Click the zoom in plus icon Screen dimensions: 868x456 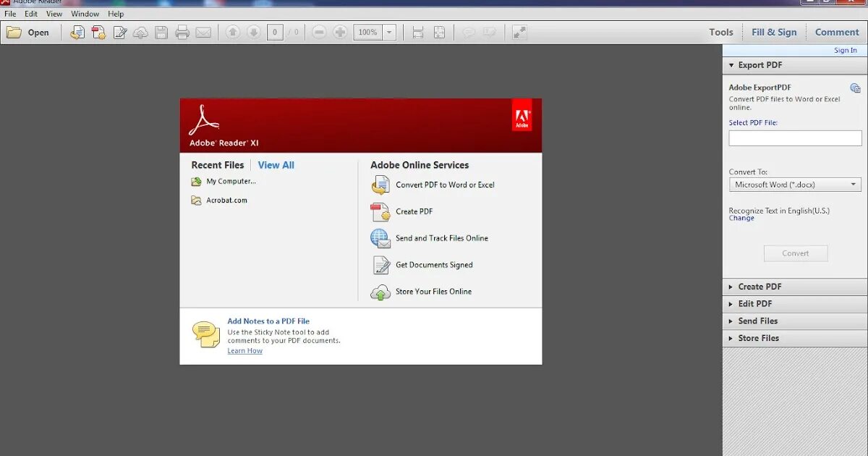[340, 33]
